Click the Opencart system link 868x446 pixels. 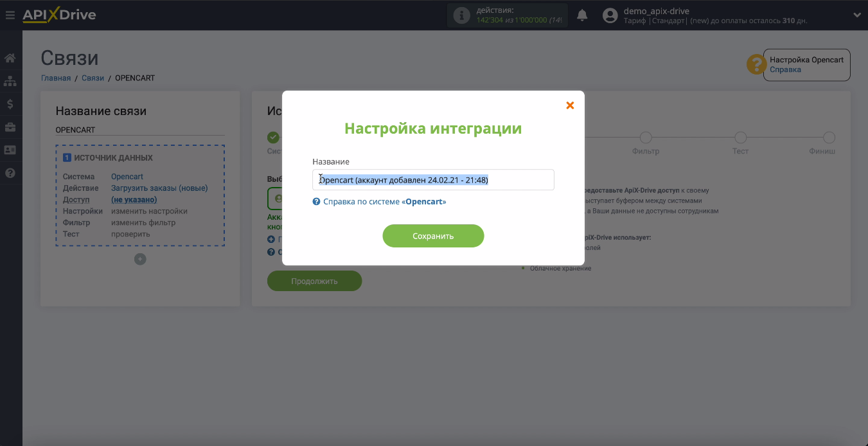[x=127, y=177]
